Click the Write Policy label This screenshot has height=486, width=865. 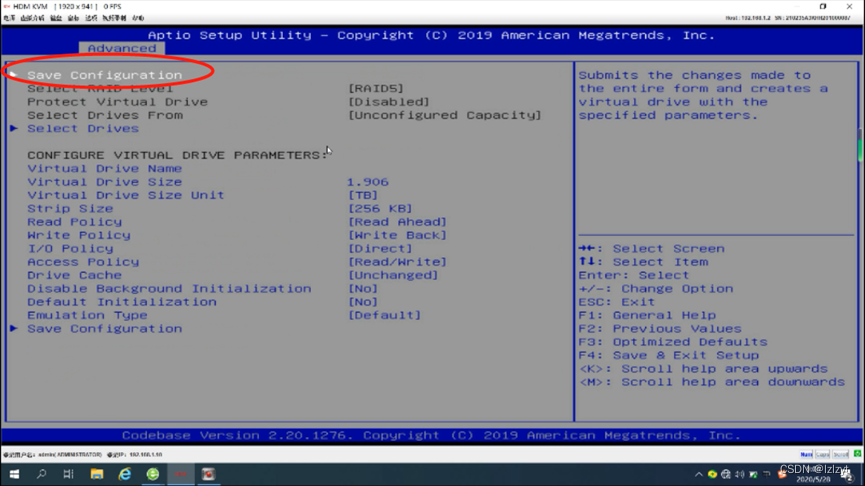(79, 235)
